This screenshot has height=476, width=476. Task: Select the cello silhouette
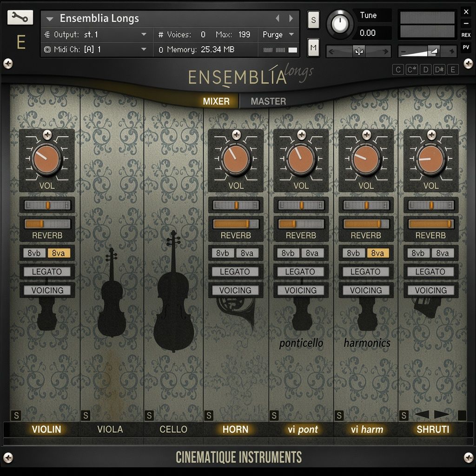click(173, 291)
